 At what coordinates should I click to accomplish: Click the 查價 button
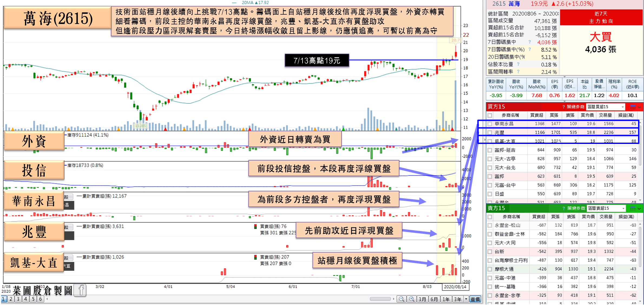(x=475, y=299)
